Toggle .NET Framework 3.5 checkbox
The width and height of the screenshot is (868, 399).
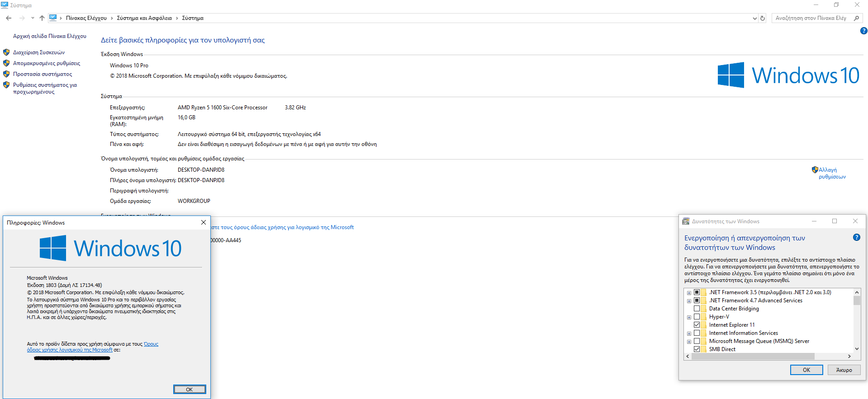coord(697,292)
